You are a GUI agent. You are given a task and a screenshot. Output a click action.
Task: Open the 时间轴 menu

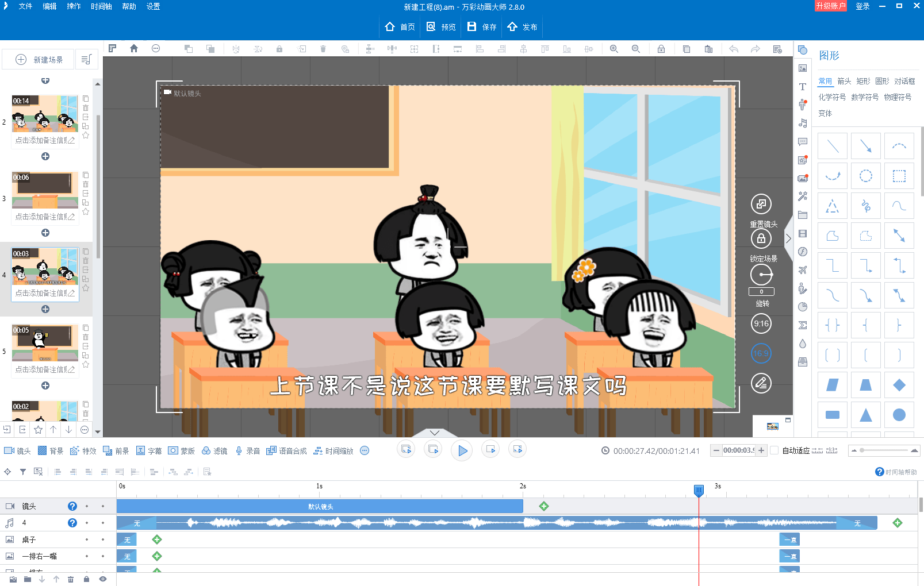(101, 7)
